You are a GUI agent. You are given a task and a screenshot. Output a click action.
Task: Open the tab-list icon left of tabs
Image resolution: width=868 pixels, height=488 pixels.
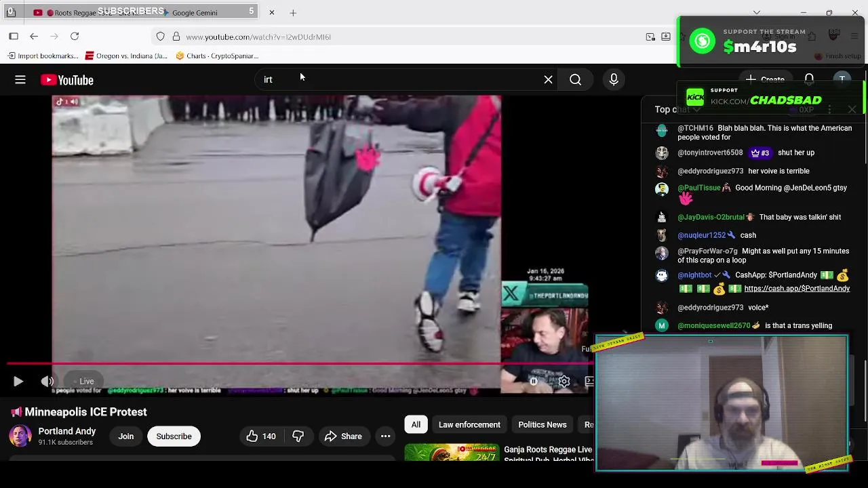pyautogui.click(x=11, y=12)
